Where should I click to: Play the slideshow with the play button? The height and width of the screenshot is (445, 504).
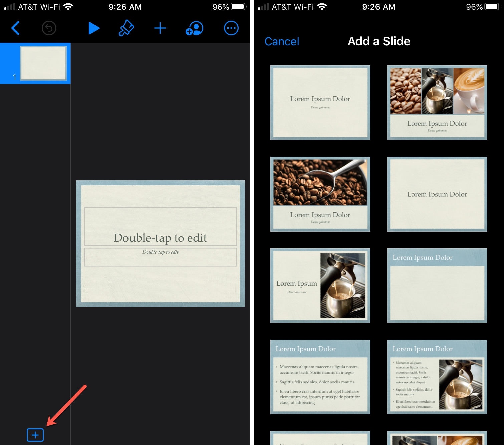coord(94,28)
